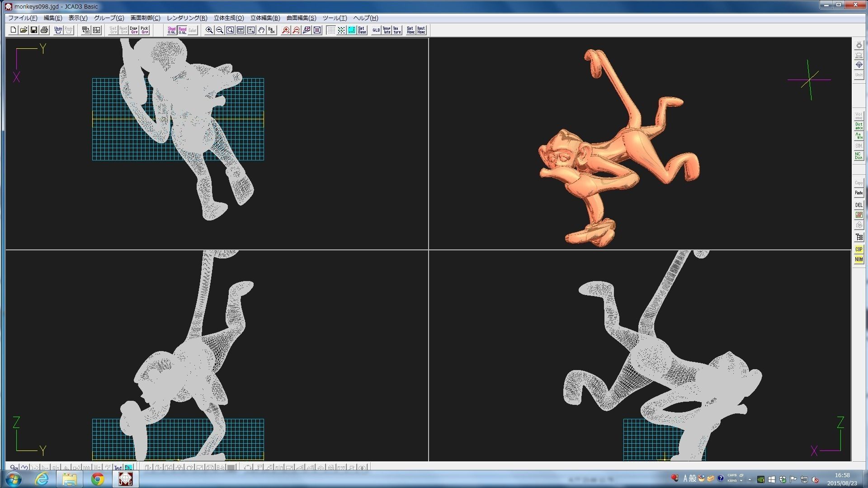Click the Pick Grp toolbar icon
Screen dimensions: 868x488
click(x=144, y=30)
